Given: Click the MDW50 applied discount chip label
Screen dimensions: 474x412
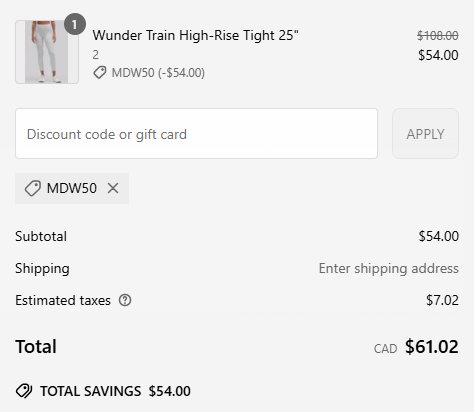Looking at the screenshot, I should pos(72,188).
